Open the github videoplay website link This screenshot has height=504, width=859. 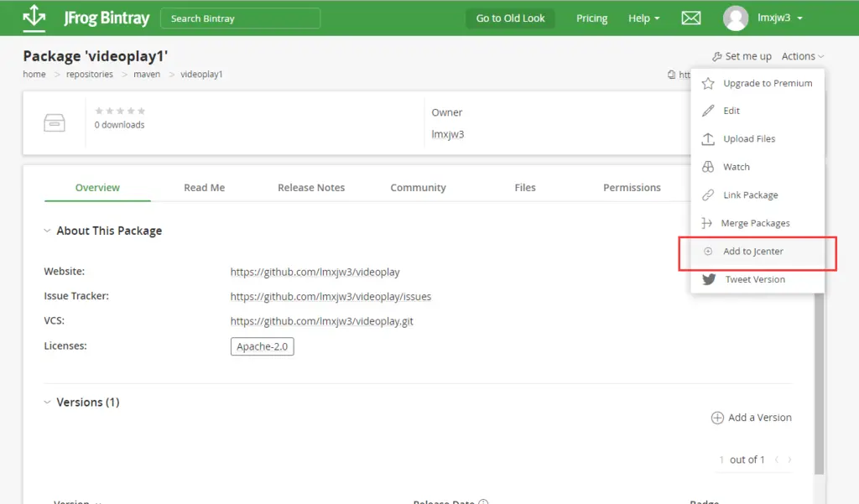[315, 273]
